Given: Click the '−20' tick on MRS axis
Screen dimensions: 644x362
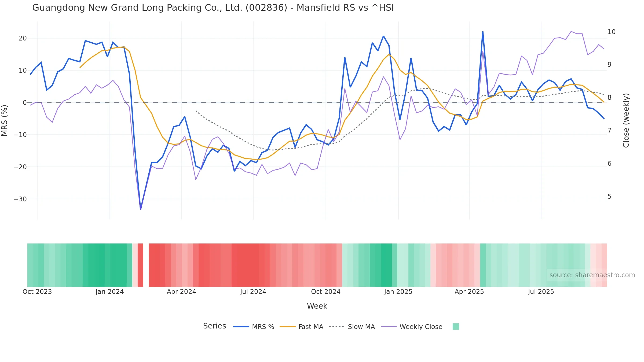Looking at the screenshot, I should [x=20, y=167].
